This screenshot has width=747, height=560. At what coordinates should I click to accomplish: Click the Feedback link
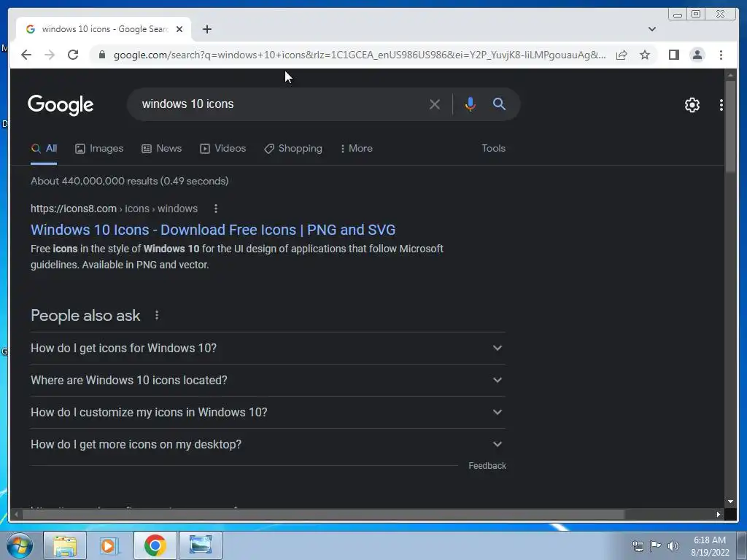(487, 466)
